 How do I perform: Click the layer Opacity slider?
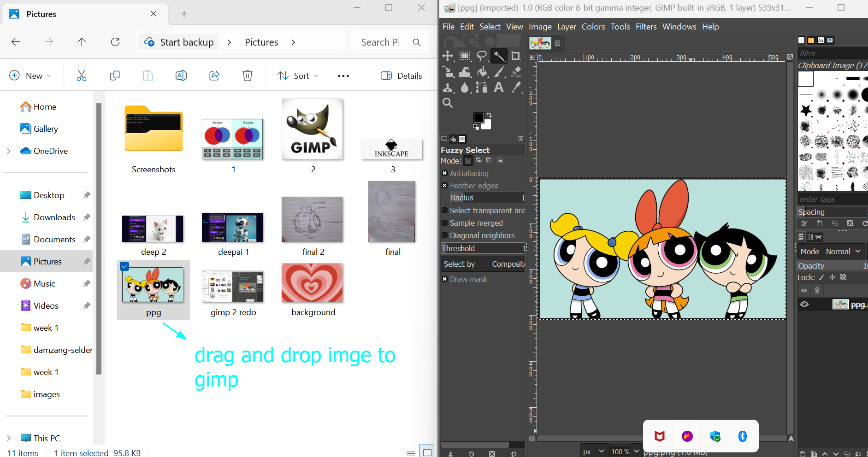click(x=832, y=266)
